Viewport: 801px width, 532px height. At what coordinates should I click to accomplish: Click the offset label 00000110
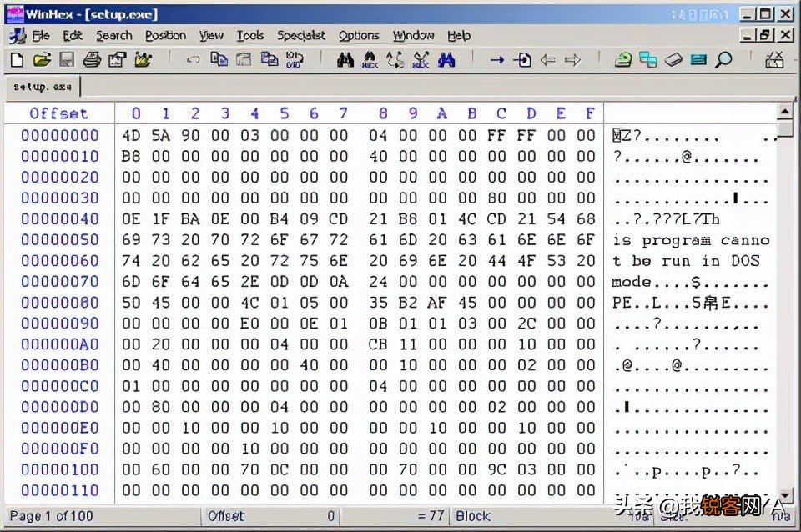point(60,490)
